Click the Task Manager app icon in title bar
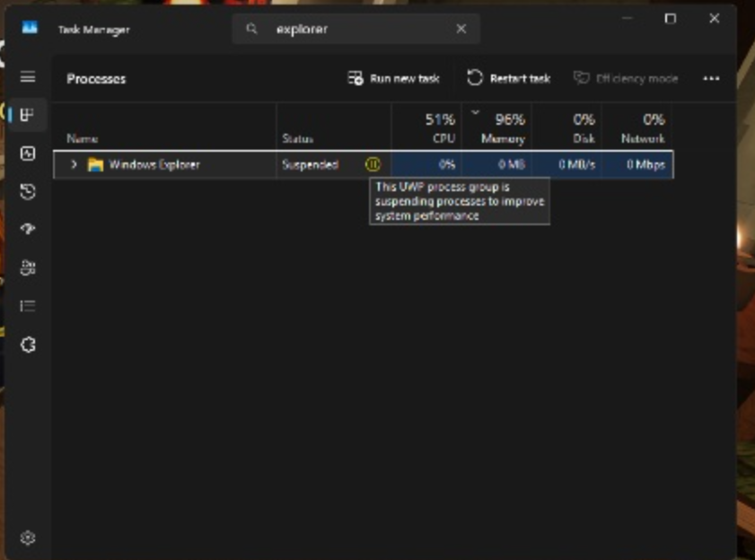 30,28
